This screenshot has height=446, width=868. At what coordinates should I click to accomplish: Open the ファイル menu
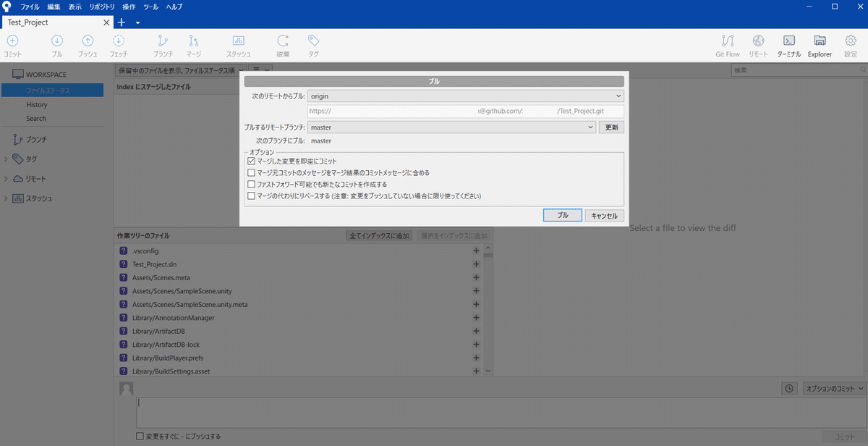[30, 7]
